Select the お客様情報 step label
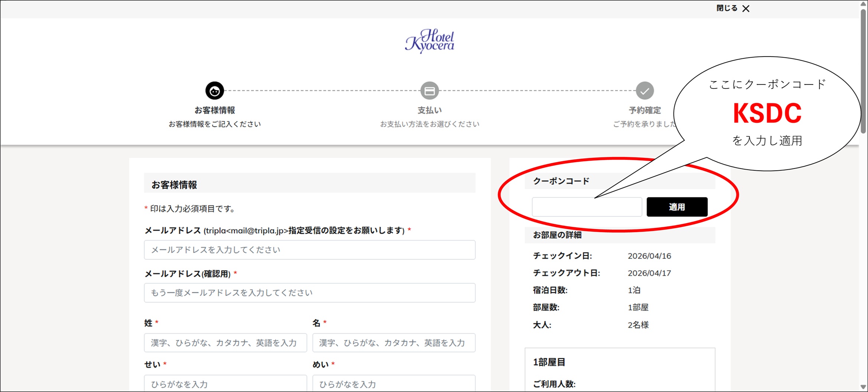This screenshot has height=392, width=868. click(x=215, y=110)
